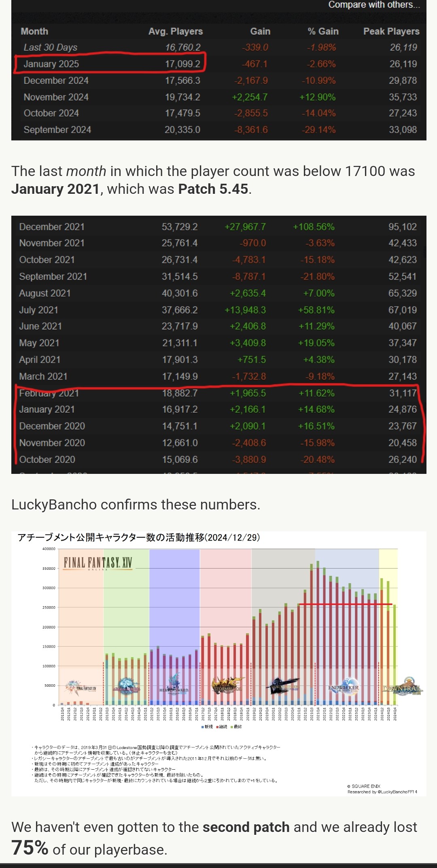
Task: Click the "LuckyBancho confirms these numbers." sentence
Action: point(136,505)
